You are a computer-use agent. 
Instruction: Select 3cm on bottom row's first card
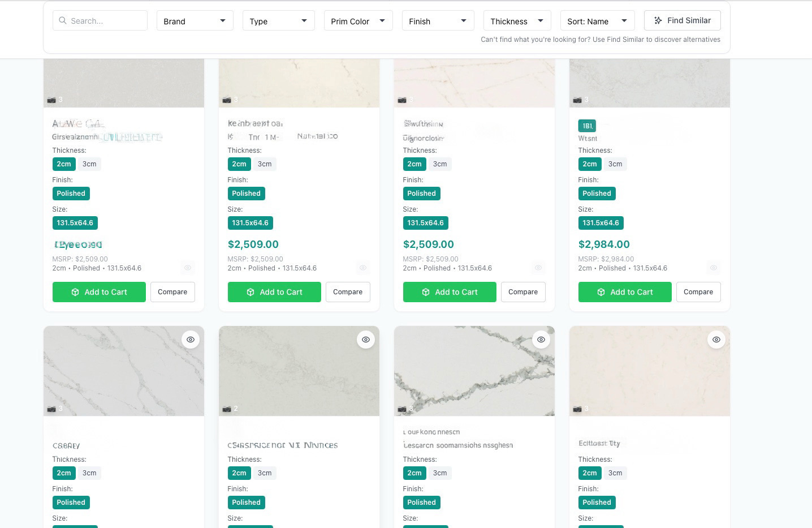pos(89,473)
